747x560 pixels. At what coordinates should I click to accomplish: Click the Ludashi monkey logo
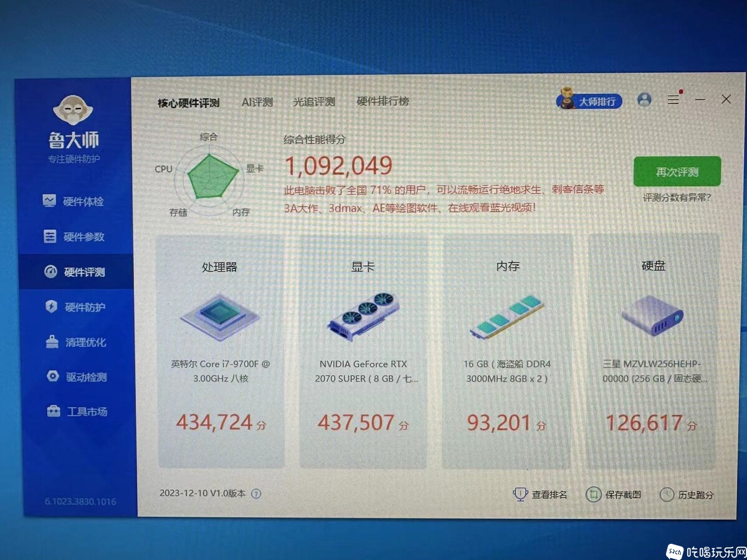[73, 109]
